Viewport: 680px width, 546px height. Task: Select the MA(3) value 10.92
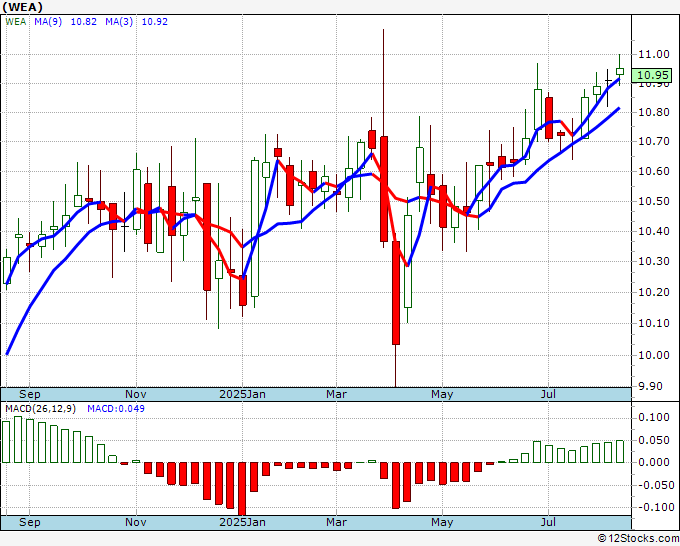click(x=155, y=22)
